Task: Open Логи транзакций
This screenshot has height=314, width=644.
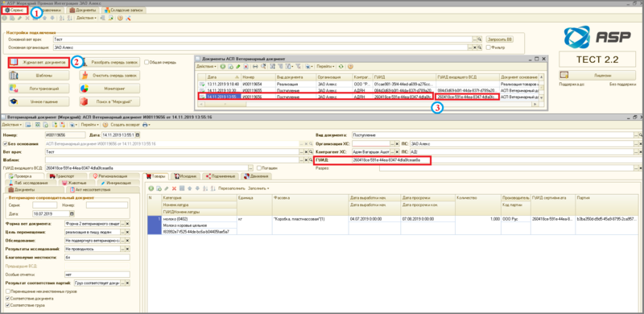Action: click(x=39, y=89)
